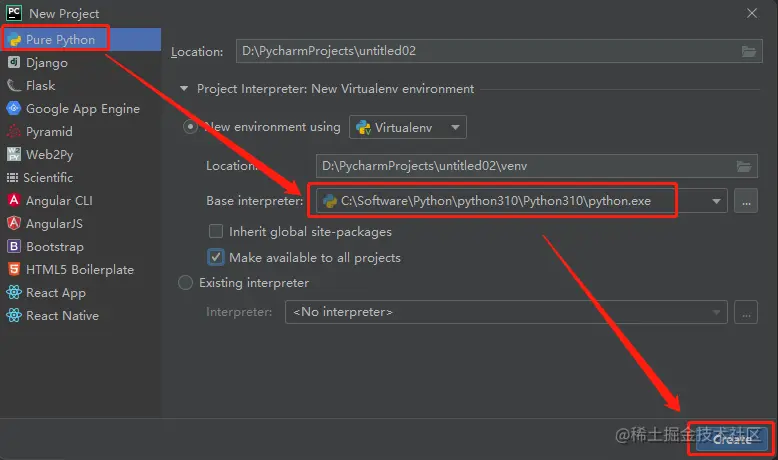Click ellipsis button beside Base interpreter
Image resolution: width=778 pixels, height=460 pixels.
point(746,201)
